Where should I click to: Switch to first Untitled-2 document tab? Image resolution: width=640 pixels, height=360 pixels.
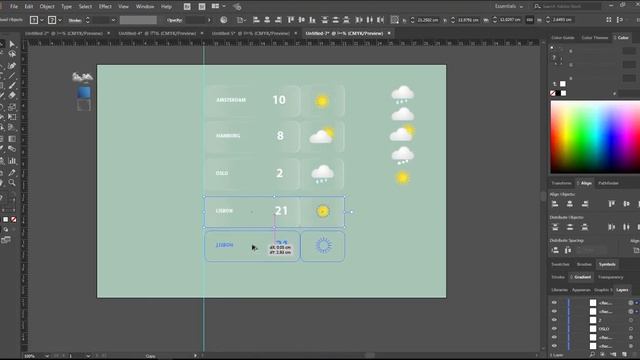63,33
